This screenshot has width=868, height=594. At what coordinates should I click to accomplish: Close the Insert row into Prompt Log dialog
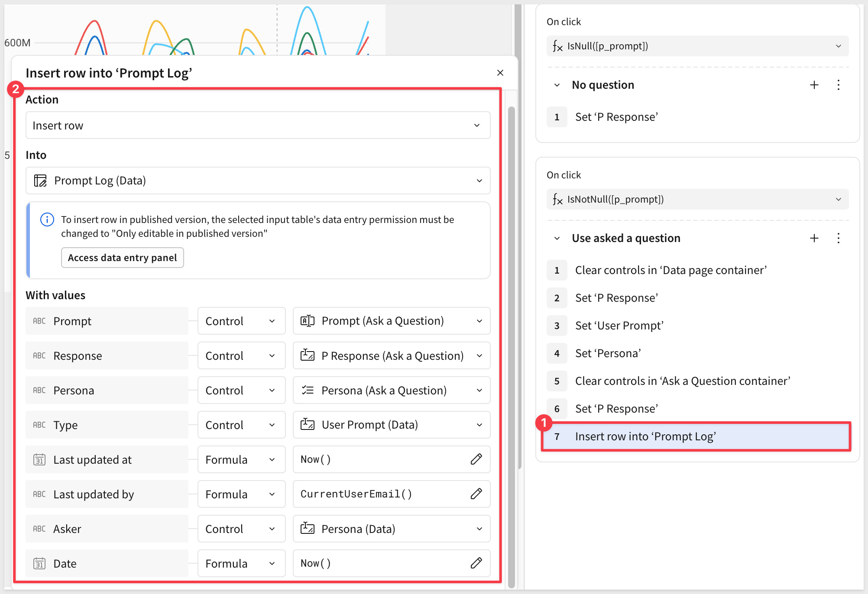point(500,73)
